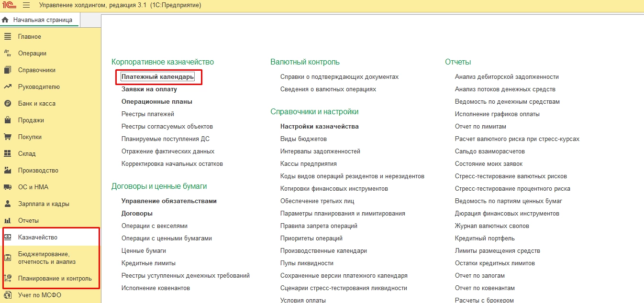Click the home icon on Начальная страница tab

click(5, 20)
